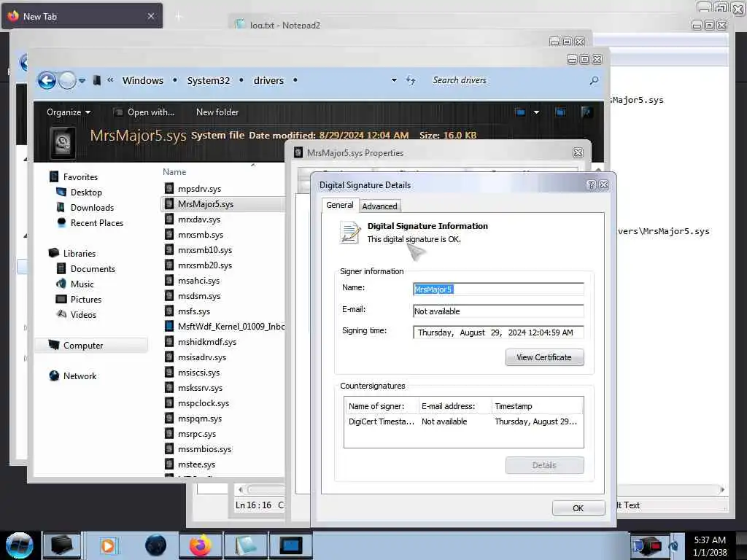Select the mstee.sys file

coord(196,464)
